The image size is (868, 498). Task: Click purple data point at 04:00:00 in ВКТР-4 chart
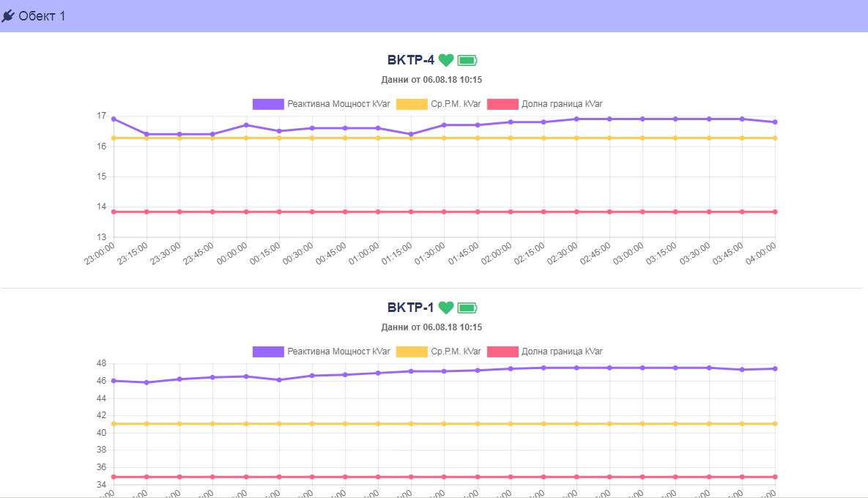[x=775, y=122]
